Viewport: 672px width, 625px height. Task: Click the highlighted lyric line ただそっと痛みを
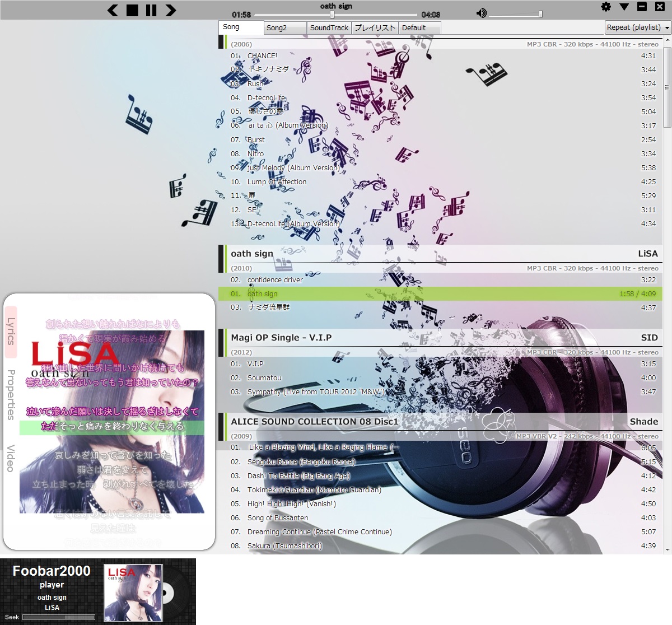coord(112,426)
